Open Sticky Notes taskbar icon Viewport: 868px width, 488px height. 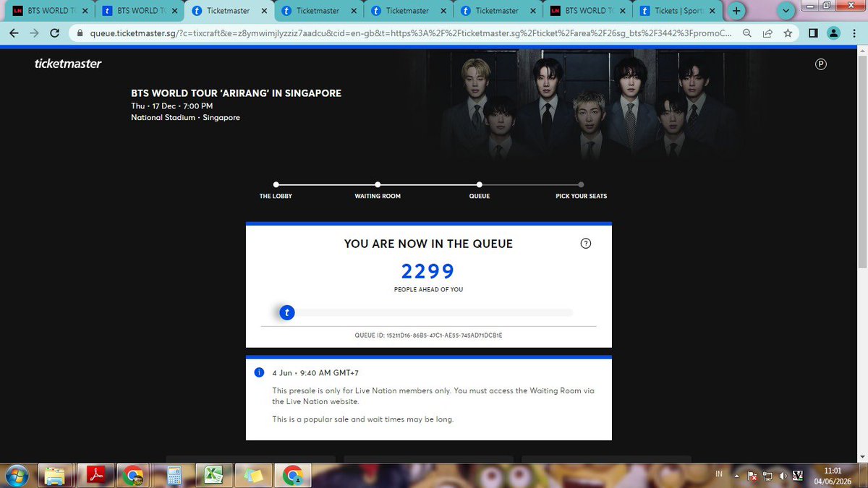252,475
